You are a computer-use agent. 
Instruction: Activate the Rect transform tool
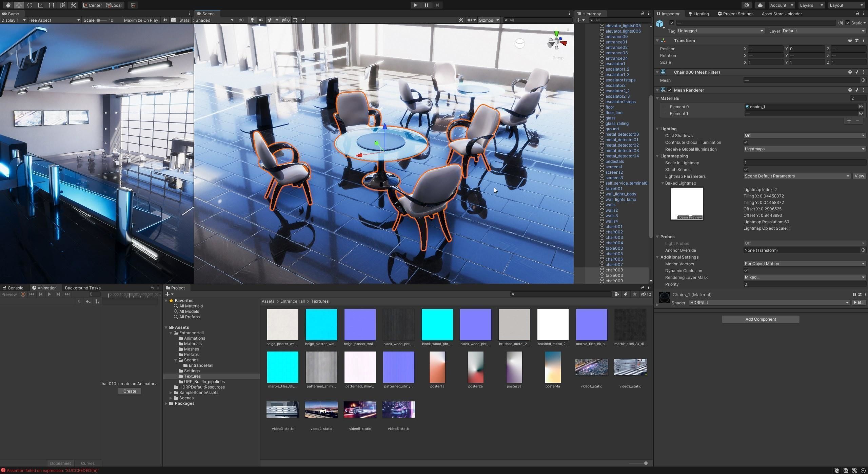[x=51, y=5]
